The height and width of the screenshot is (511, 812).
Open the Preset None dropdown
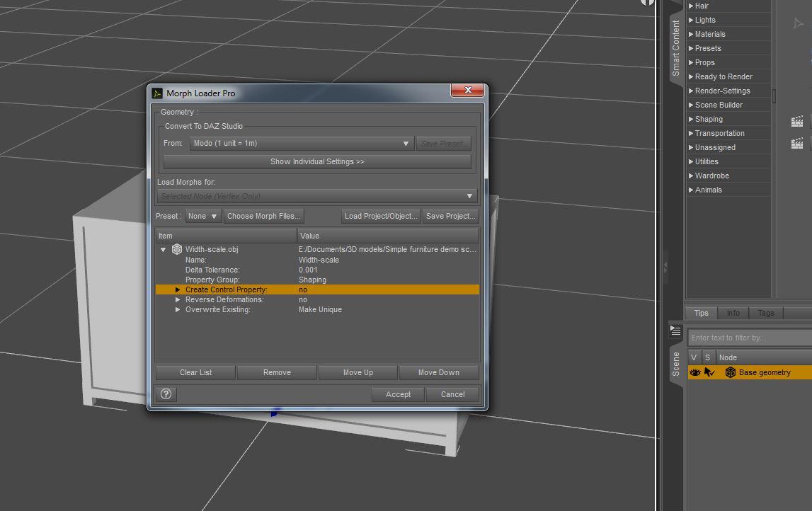tap(203, 216)
